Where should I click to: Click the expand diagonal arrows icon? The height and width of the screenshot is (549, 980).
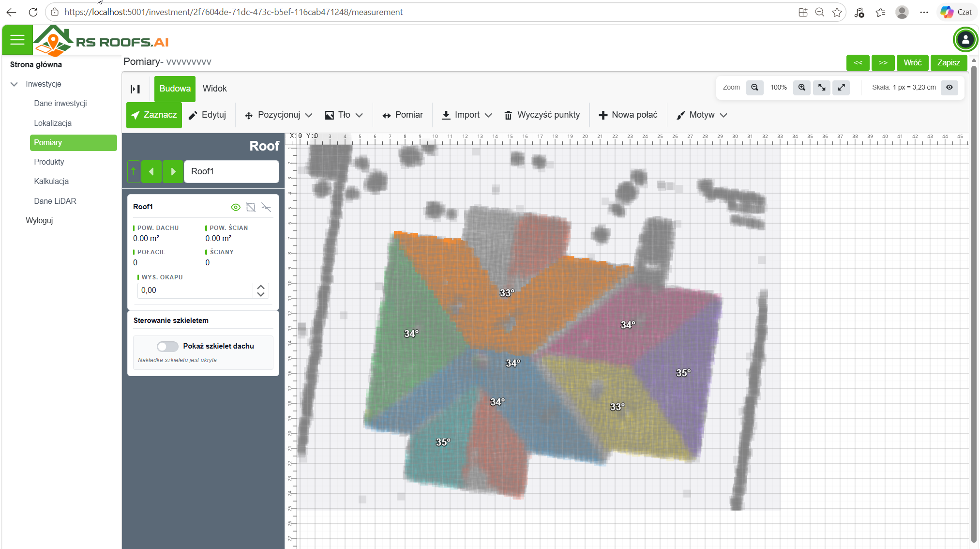[x=842, y=88]
